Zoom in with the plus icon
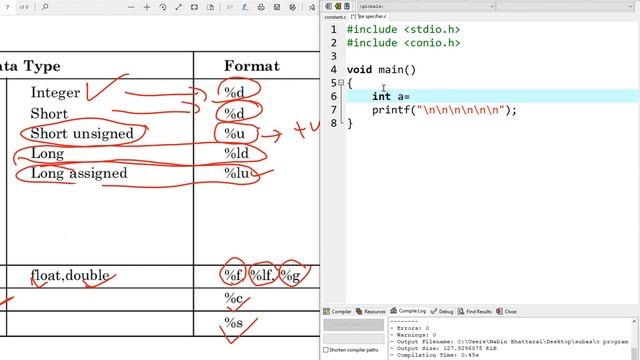Viewport: 640px width, 360px height. 147,7
